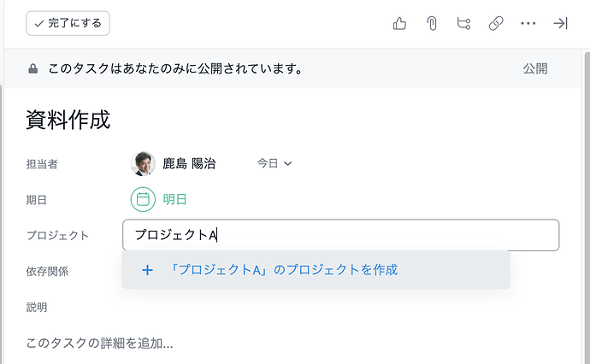Viewport: 590px width, 364px height.
Task: Select 「プロジェクトA」のプロジェクトを作成 suggestion
Action: click(x=284, y=270)
